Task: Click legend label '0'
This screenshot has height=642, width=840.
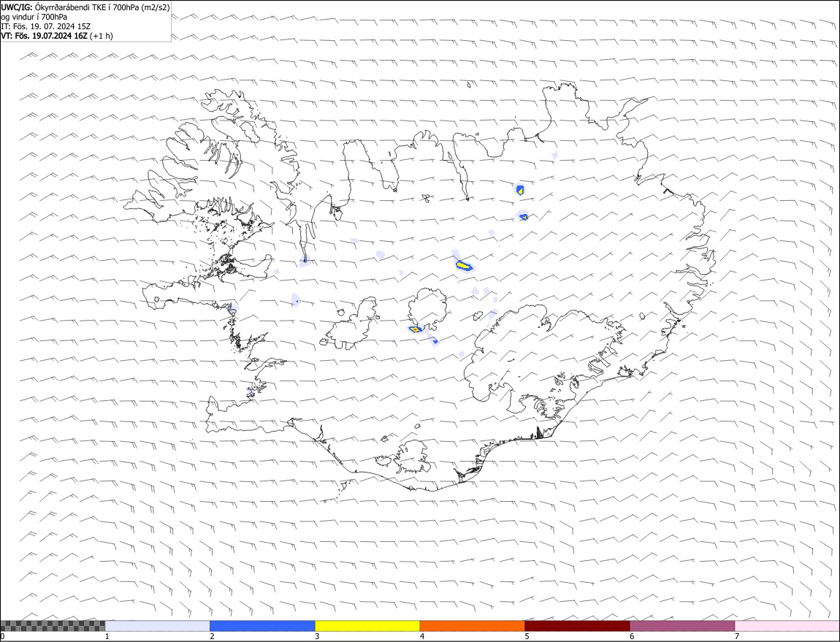Action: click(3, 637)
